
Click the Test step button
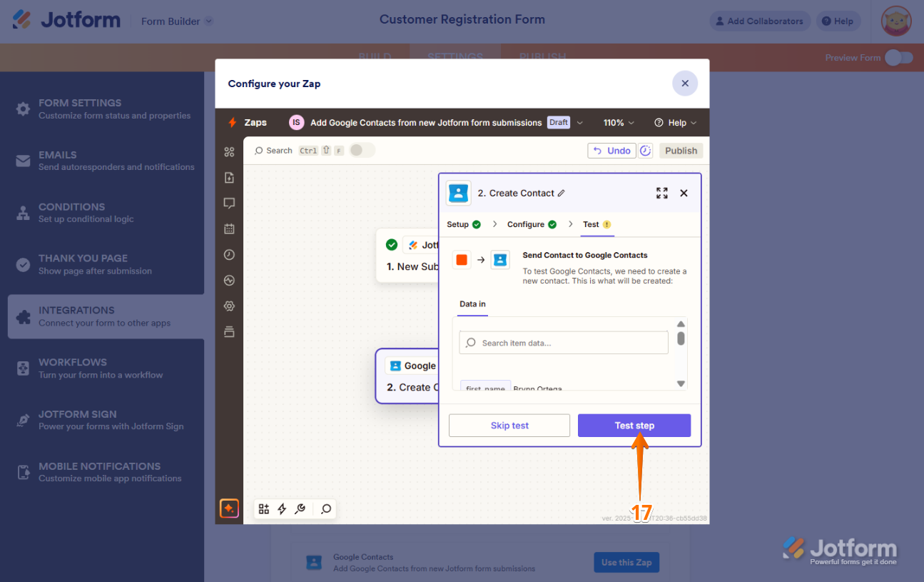[634, 426]
